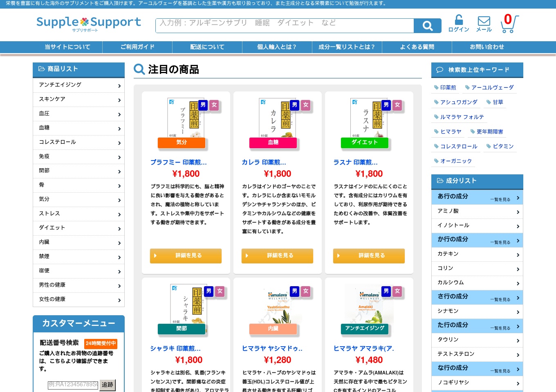Image resolution: width=556 pixels, height=392 pixels.
Task: Open テストステロン ingredient row
Action: [x=477, y=354]
